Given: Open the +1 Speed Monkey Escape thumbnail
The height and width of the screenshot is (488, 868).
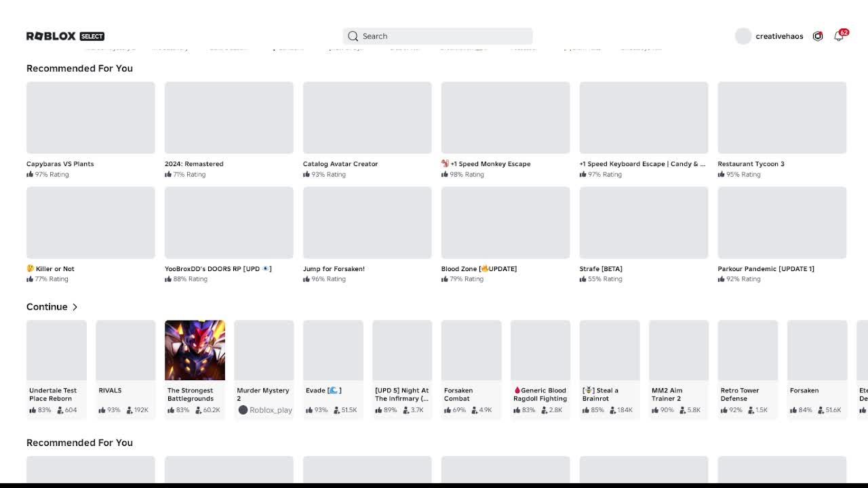Looking at the screenshot, I should coord(506,118).
